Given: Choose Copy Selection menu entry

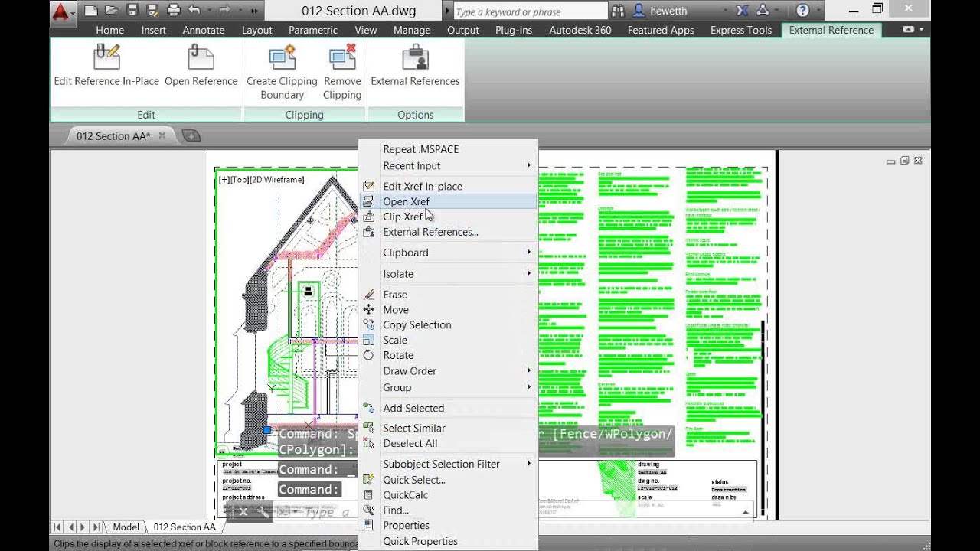Looking at the screenshot, I should pos(449,325).
